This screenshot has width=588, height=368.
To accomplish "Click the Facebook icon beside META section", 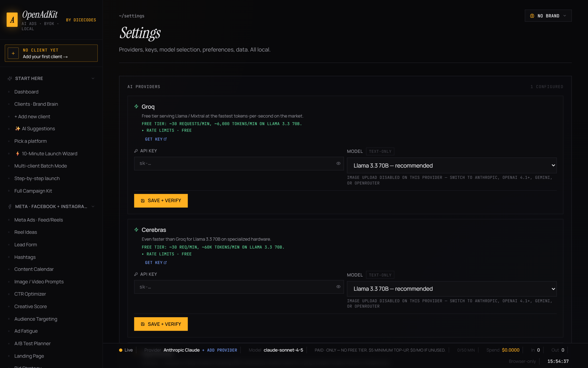I will (x=10, y=207).
